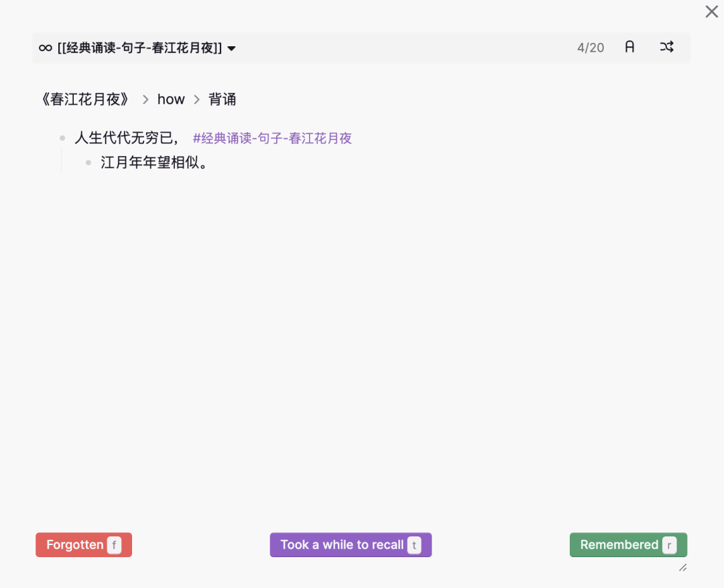The image size is (724, 588).
Task: Open the deck selector dropdown arrow
Action: (231, 48)
